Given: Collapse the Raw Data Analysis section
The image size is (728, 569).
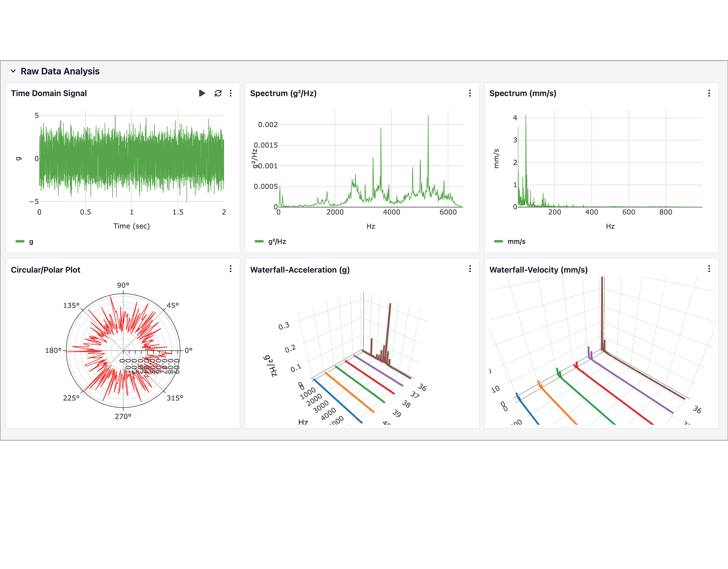Looking at the screenshot, I should point(13,71).
